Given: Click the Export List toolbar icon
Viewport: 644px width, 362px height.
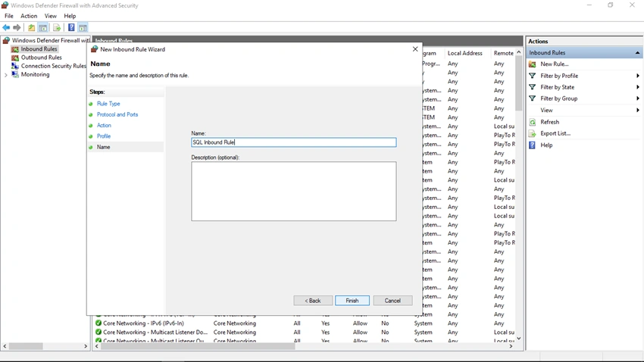Looking at the screenshot, I should tap(57, 28).
